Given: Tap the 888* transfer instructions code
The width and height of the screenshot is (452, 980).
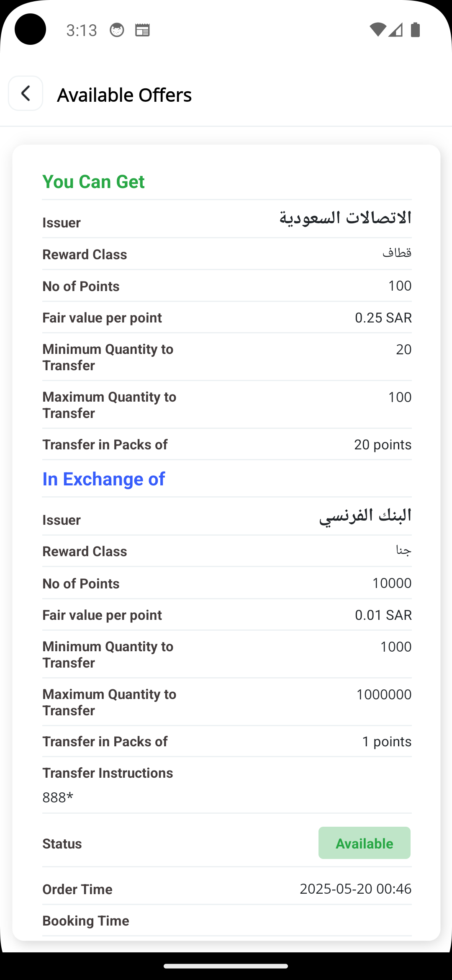Looking at the screenshot, I should (x=58, y=797).
